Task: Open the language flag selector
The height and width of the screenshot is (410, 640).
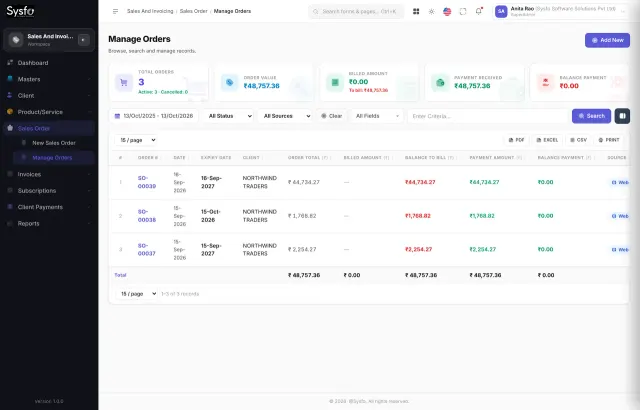Action: coord(447,11)
